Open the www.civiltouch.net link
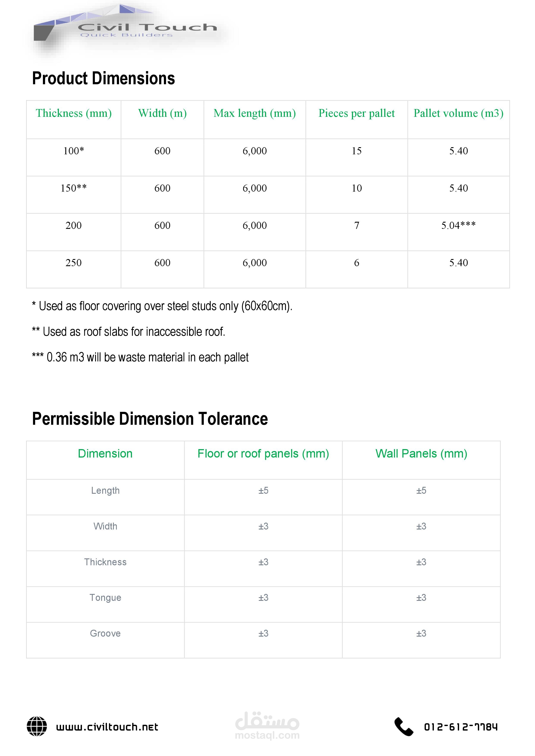535x756 pixels. 107,727
